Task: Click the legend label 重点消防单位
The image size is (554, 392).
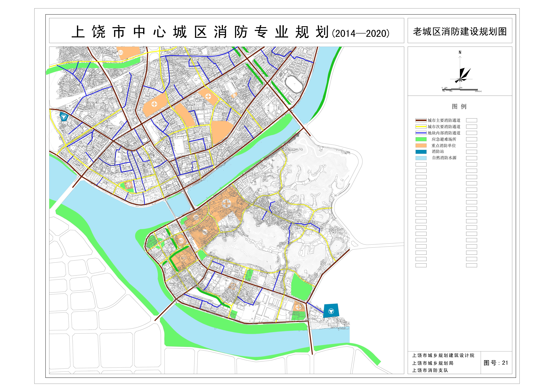Action: click(444, 146)
